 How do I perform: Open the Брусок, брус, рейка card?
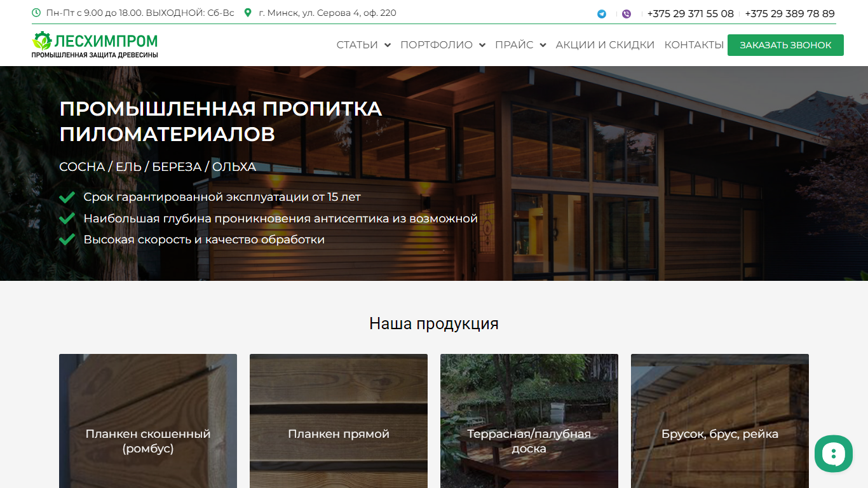[720, 421]
